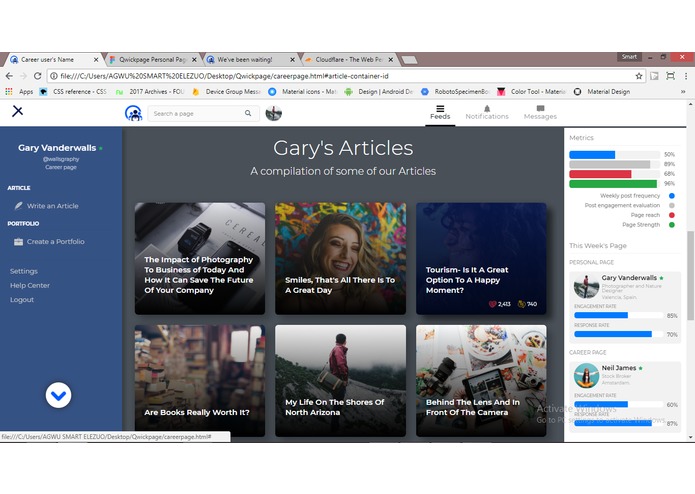
Task: Click the search magnifier icon
Action: coord(248,113)
